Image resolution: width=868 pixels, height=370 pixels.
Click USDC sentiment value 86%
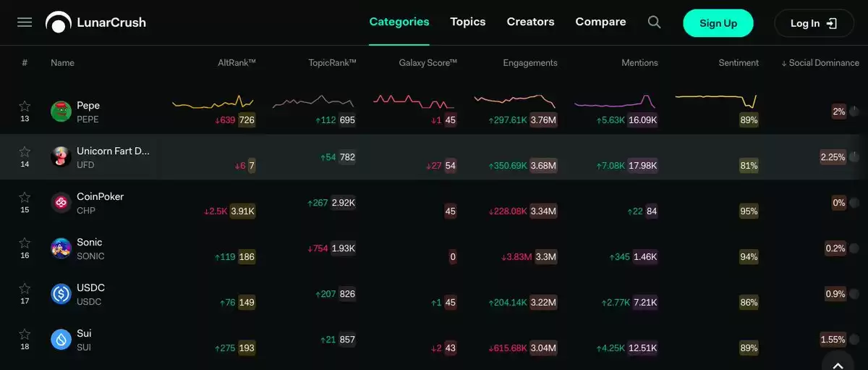point(749,303)
